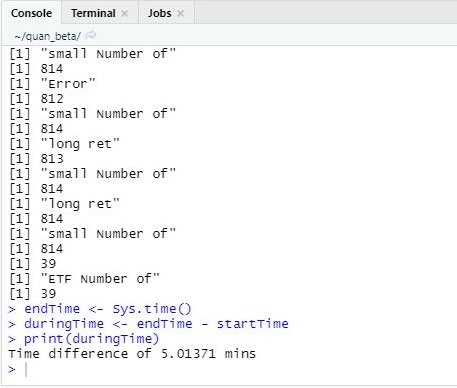Viewport: 457px width, 388px height.
Task: Click the console input prompt line
Action: pyautogui.click(x=228, y=369)
